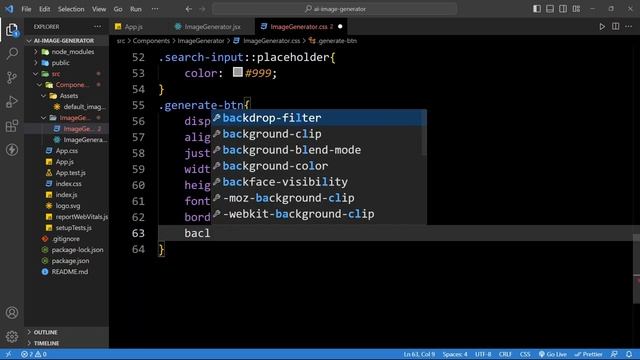Toggle the bottom panel layout icon
This screenshot has height=360, width=640.
(550, 9)
